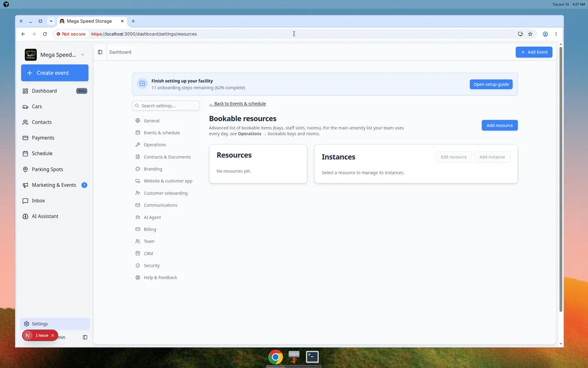Reload the page with refresh icon
This screenshot has width=588, height=368.
45,34
